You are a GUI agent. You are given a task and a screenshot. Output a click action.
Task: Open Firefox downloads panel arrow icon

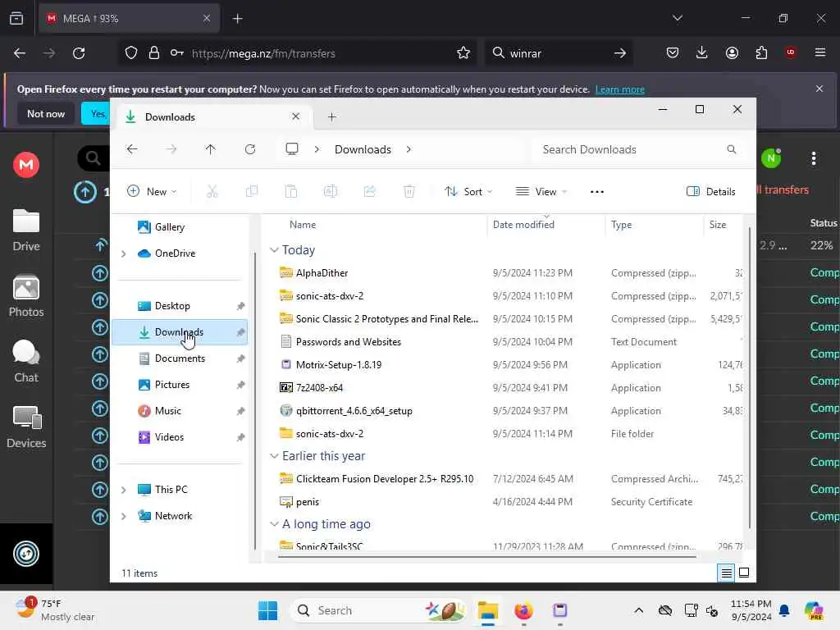coord(702,52)
